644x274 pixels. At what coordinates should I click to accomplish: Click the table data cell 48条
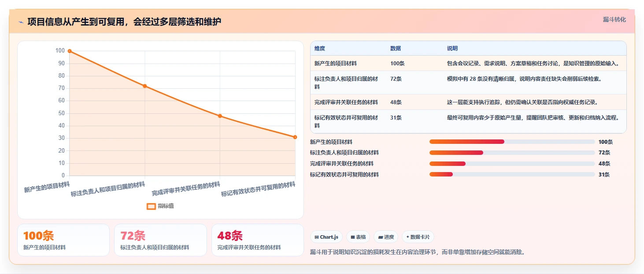click(x=396, y=102)
